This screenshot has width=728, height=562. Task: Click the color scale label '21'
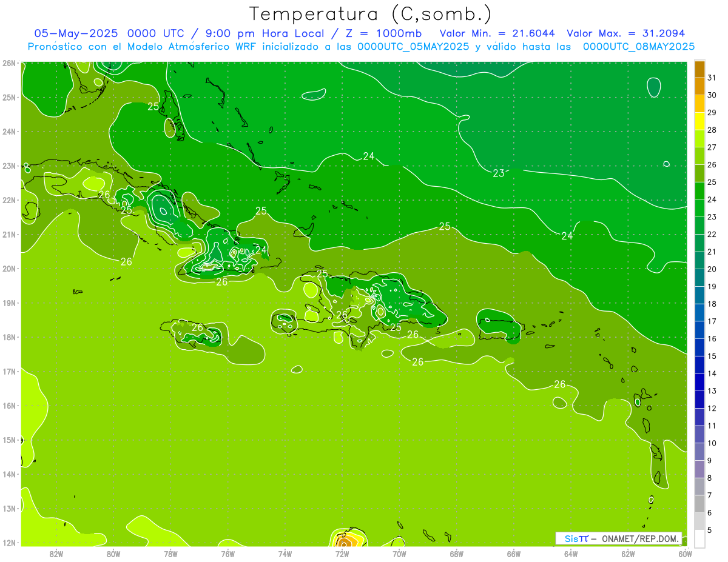712,252
